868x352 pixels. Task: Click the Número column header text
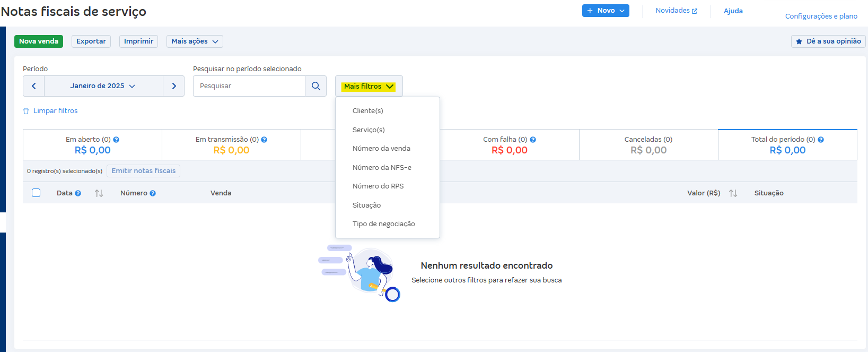134,193
